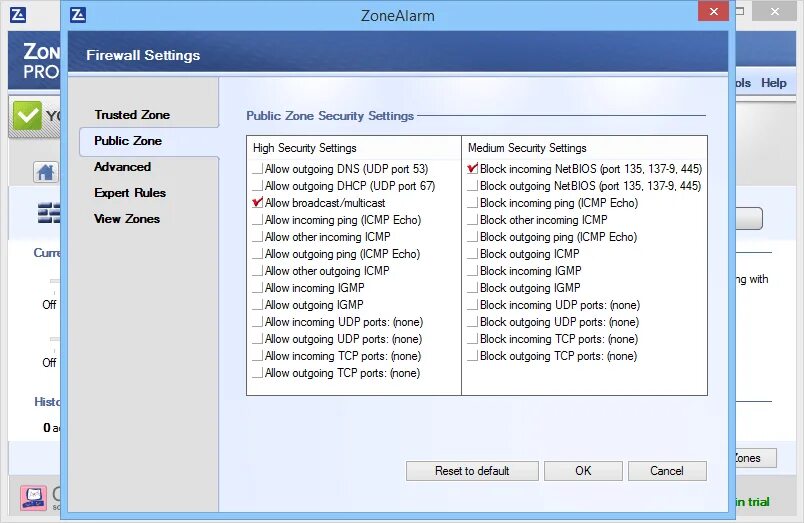Viewport: 804px width, 523px height.
Task: Tick Block outgoing IGMP
Action: (472, 288)
